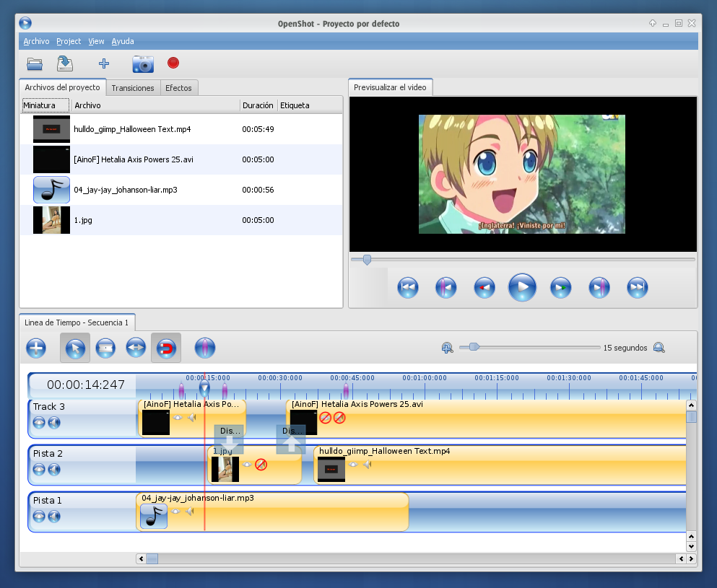This screenshot has height=588, width=717.
Task: Toggle the magnet snapping tool
Action: tap(166, 348)
